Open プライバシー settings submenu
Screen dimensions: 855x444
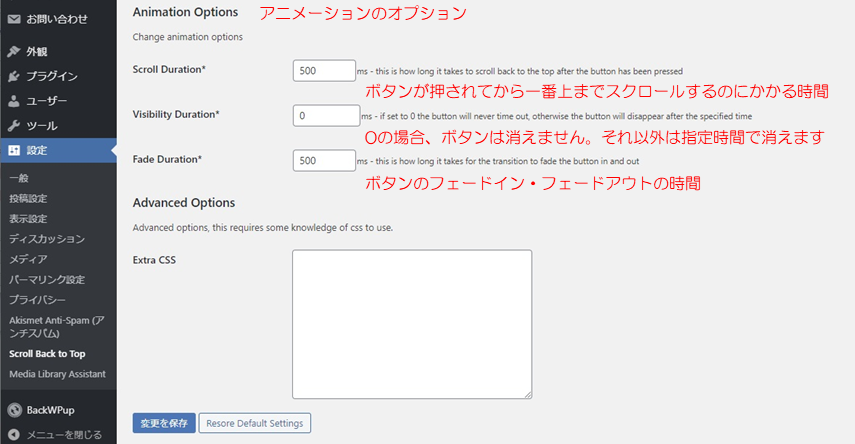[x=38, y=300]
